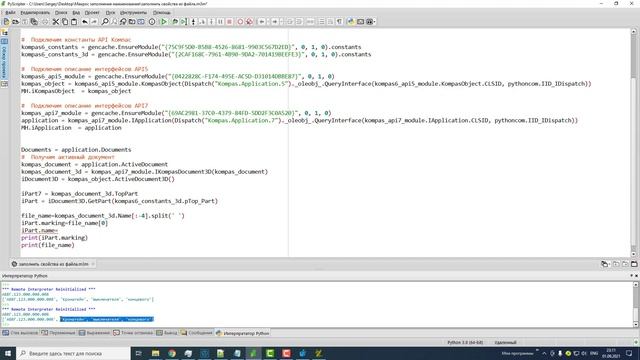Click the 'Documents = application.Documents' line
Image resolution: width=640 pixels, height=360 pixels.
[x=76, y=149]
